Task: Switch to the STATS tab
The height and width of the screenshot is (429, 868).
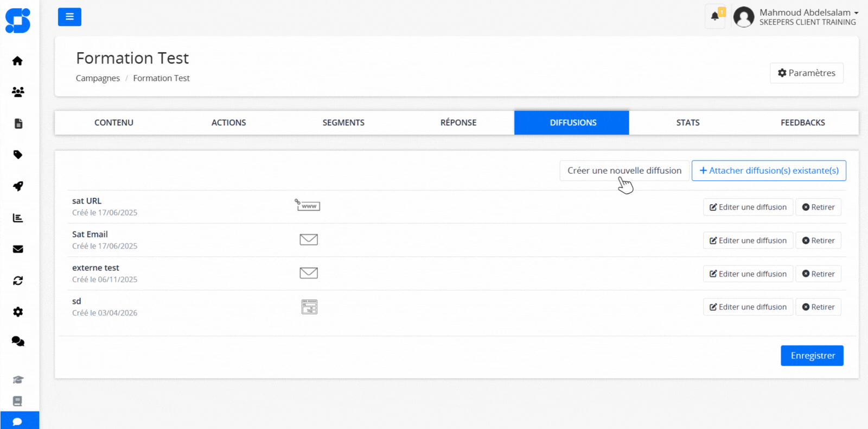Action: tap(687, 123)
